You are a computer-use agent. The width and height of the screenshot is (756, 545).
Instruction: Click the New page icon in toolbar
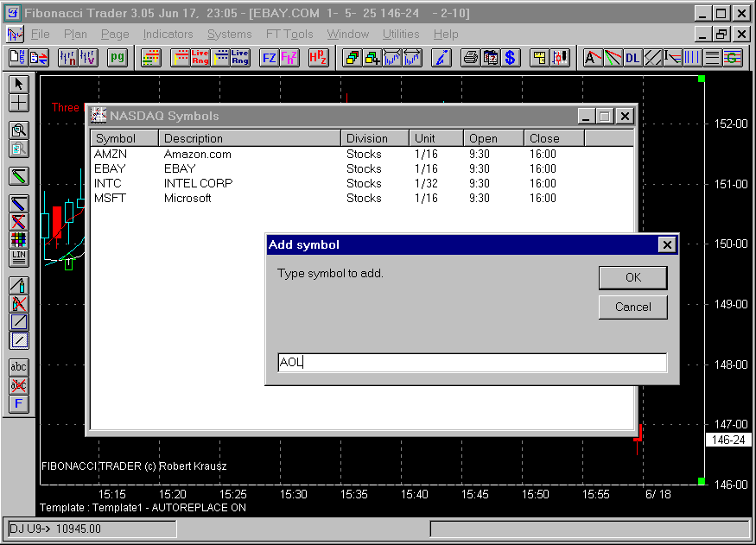(18, 58)
